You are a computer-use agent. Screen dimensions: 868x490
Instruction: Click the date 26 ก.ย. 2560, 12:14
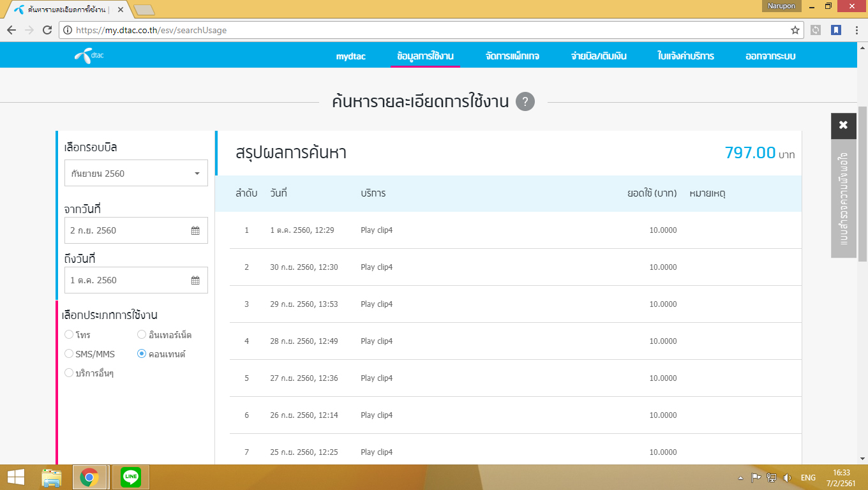(304, 415)
